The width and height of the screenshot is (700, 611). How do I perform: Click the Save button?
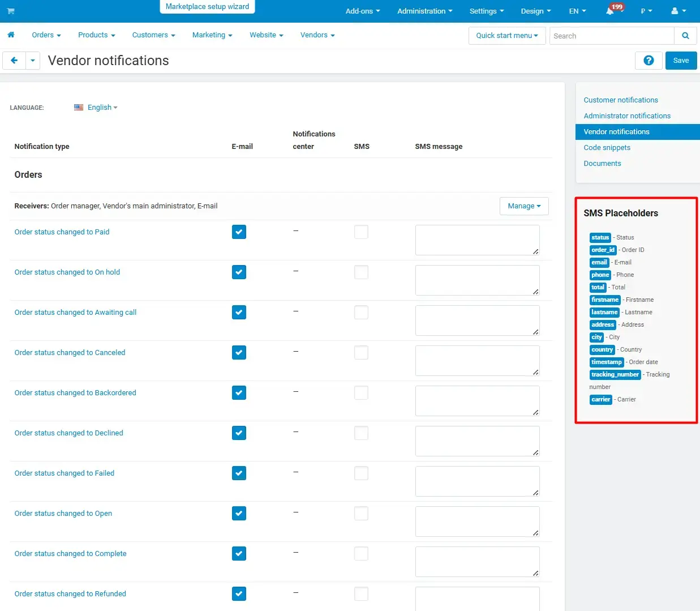(x=681, y=61)
